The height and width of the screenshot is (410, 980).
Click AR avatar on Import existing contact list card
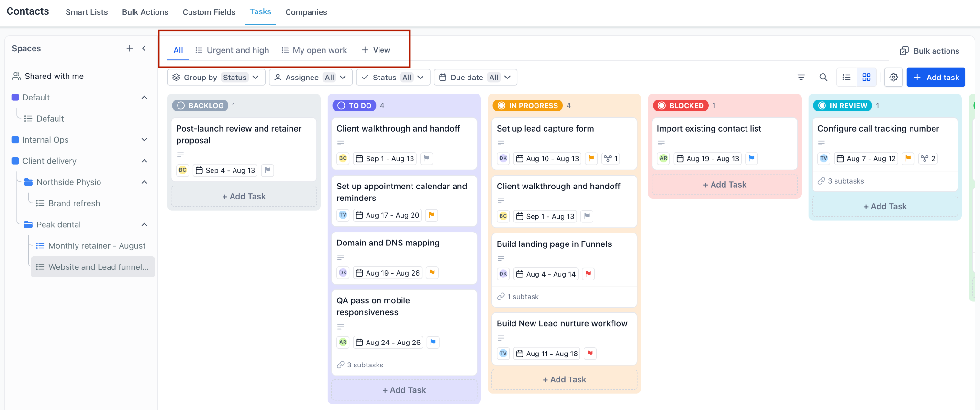click(x=663, y=158)
